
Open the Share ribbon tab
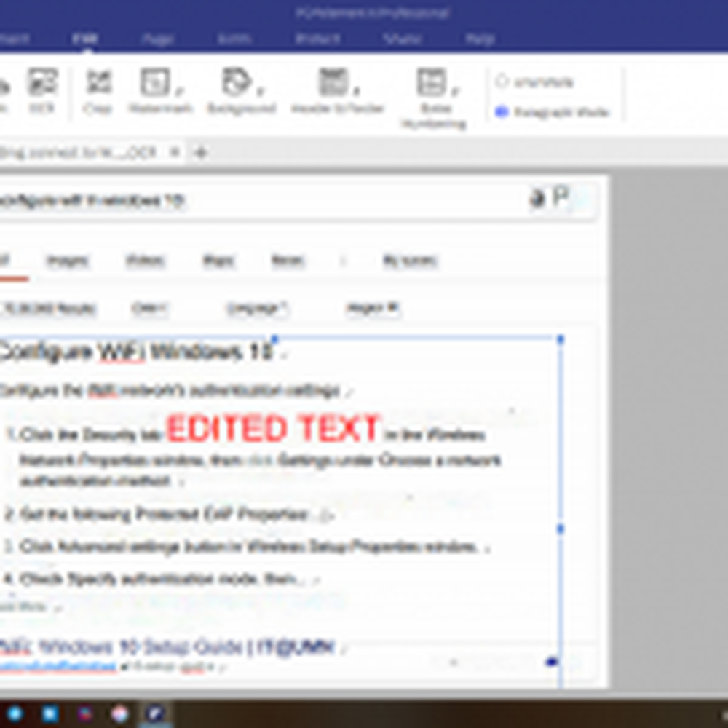(x=402, y=39)
